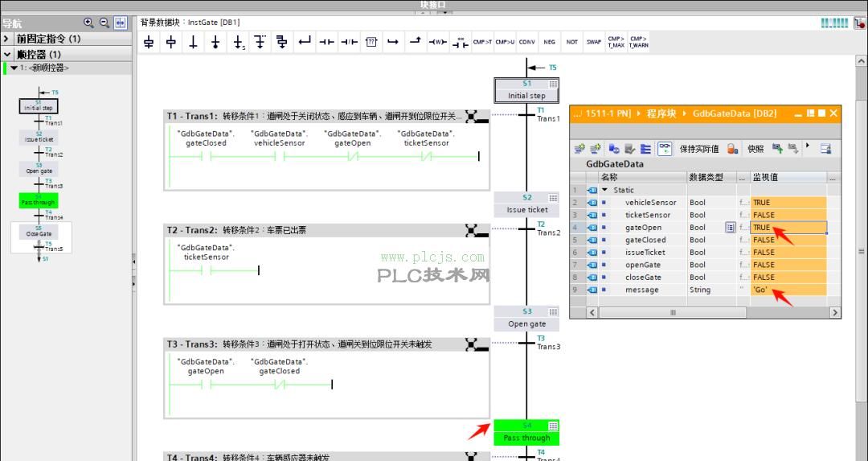Click expand-all-rows icon in DB toolbar
This screenshot has width=868, height=461.
[x=645, y=149]
